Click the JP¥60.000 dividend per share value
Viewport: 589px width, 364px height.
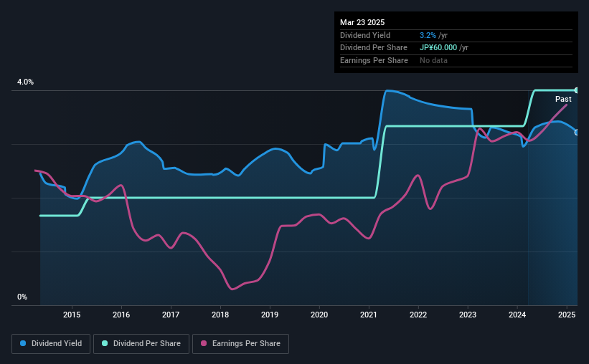click(438, 48)
